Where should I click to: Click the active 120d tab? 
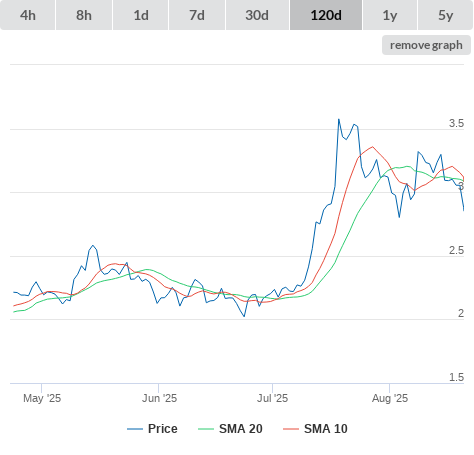[x=326, y=15]
